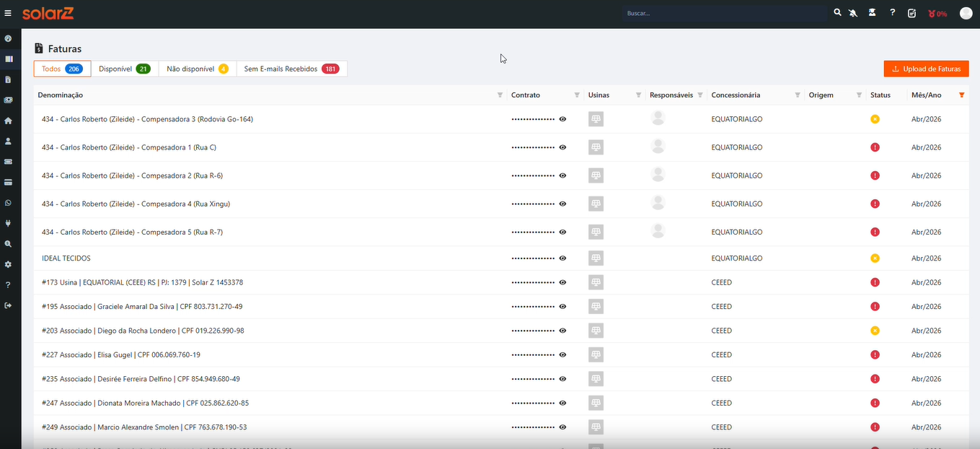Reveal the contract for Graciele Amaral row
Viewport: 980px width, 449px height.
coord(562,306)
